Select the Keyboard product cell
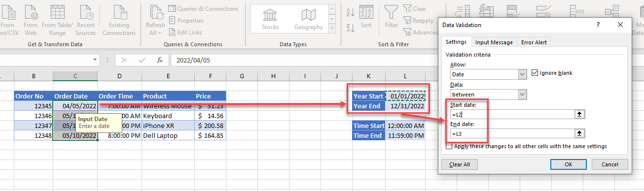 (x=168, y=116)
